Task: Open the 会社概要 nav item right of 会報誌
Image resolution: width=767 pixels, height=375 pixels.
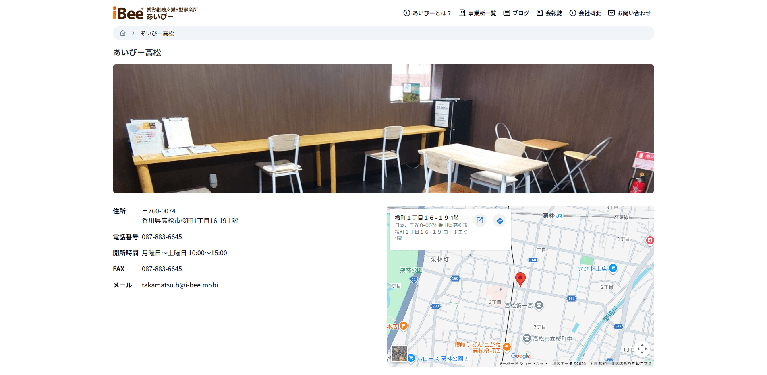Action: coord(585,13)
